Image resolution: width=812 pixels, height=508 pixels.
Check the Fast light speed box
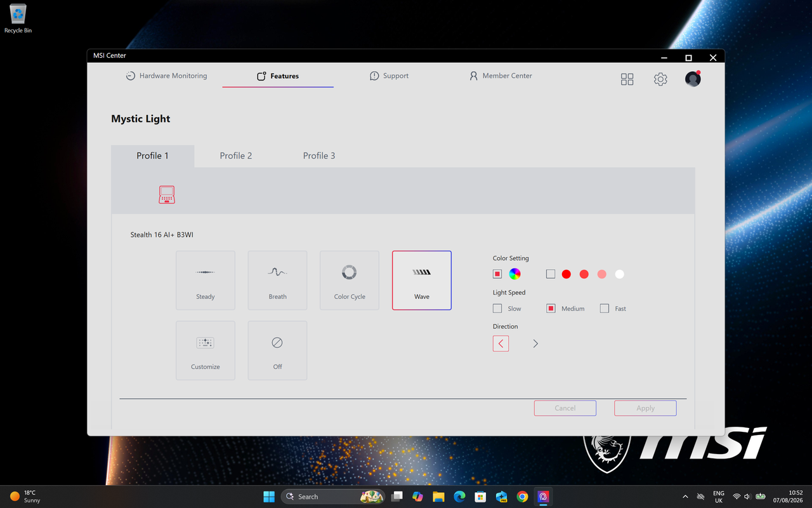pos(604,309)
